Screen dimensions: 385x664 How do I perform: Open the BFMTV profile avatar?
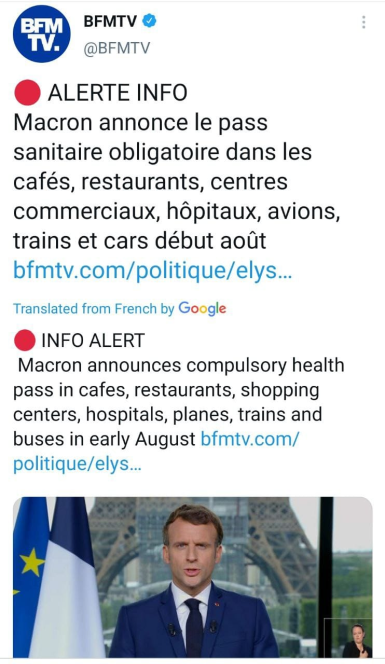point(41,34)
